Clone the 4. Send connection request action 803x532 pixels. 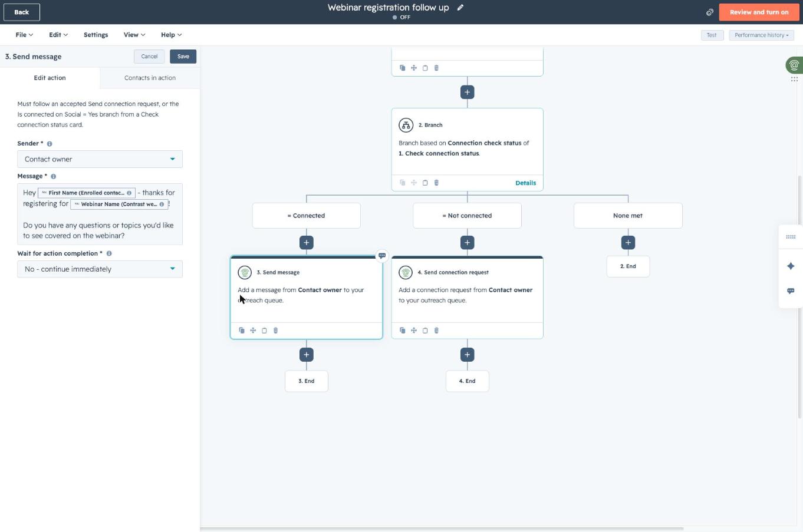click(x=403, y=331)
